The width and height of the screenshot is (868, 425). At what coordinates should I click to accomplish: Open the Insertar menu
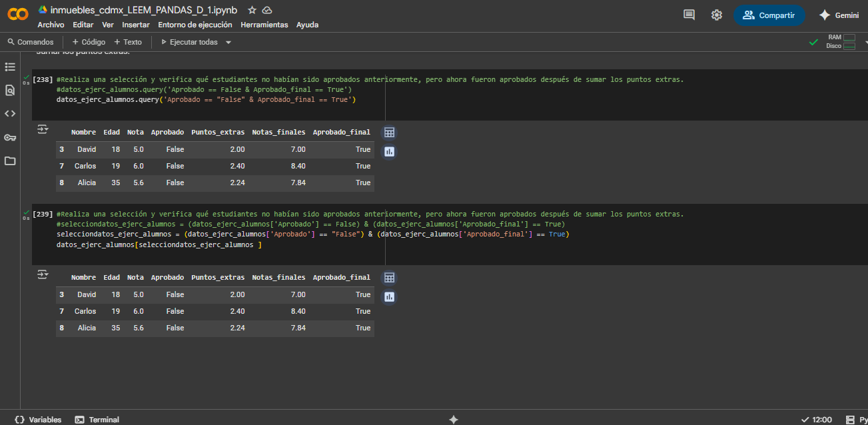(136, 25)
